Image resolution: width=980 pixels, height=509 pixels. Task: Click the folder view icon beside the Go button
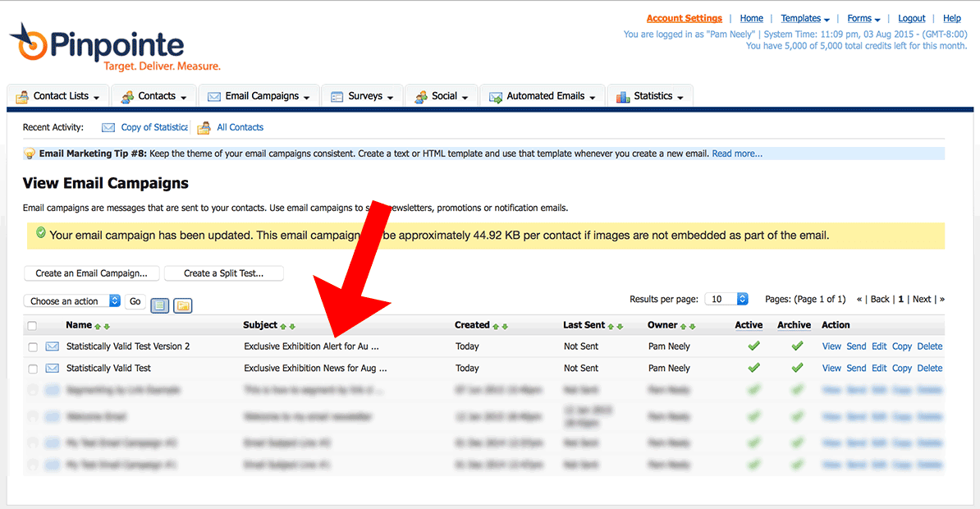182,305
